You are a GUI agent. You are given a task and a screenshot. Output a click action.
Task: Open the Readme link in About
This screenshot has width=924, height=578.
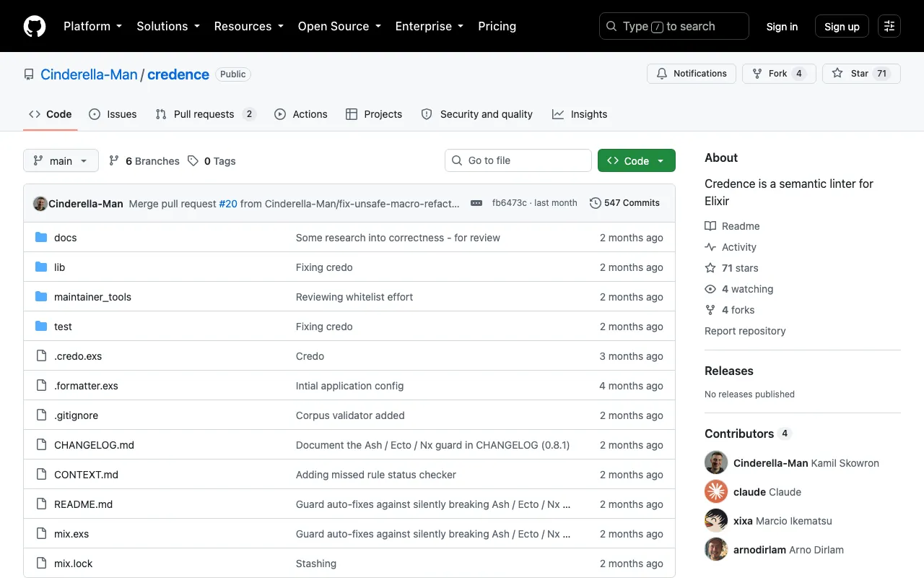732,226
